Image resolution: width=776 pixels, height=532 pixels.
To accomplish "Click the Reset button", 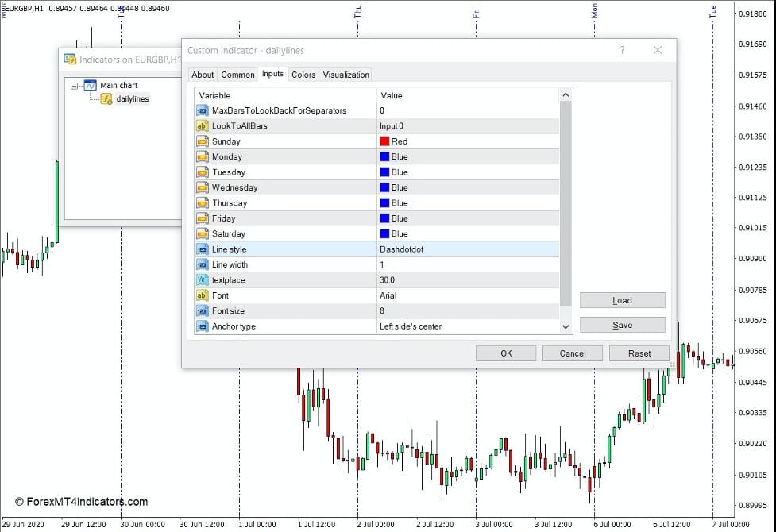I will tap(639, 353).
